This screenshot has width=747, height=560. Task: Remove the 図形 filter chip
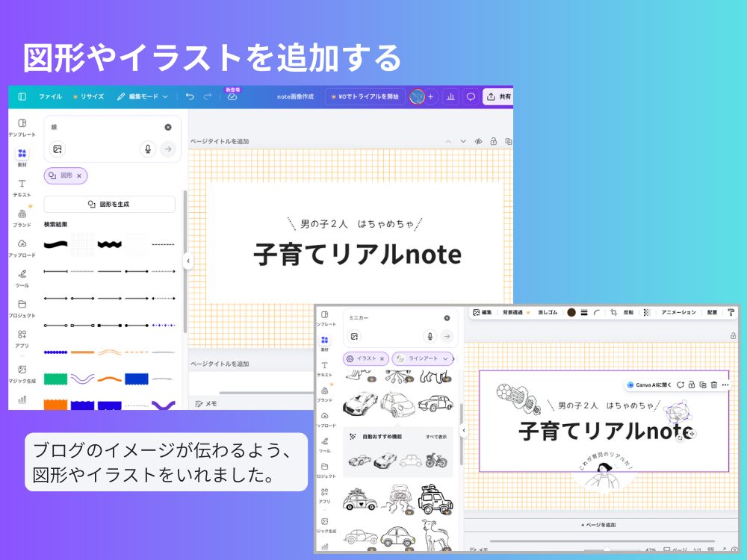tap(79, 175)
